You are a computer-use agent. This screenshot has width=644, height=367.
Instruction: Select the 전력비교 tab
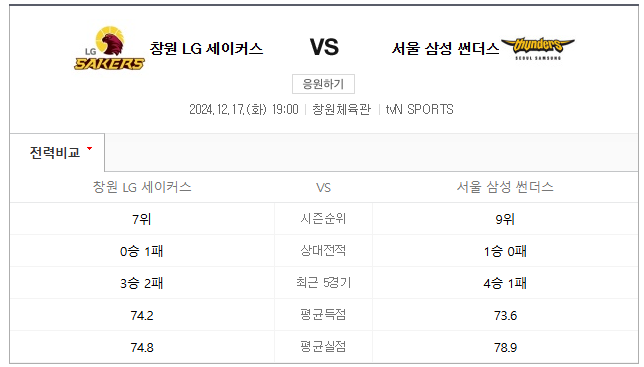coord(57,153)
